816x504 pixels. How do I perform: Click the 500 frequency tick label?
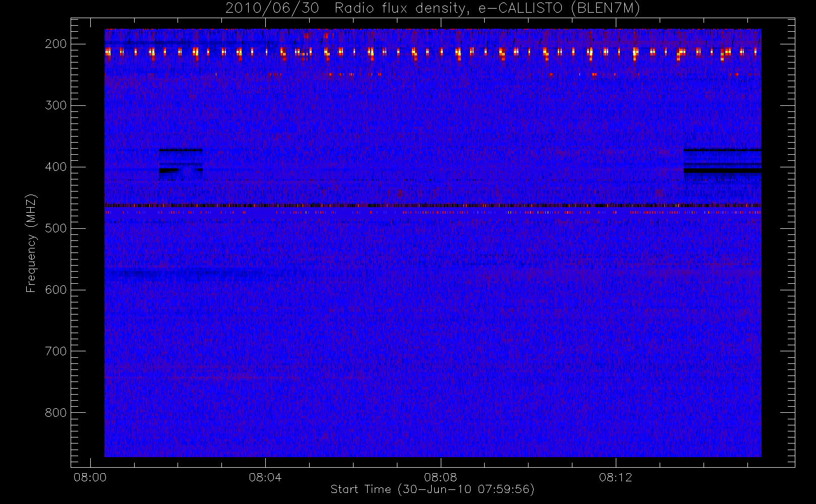(56, 228)
